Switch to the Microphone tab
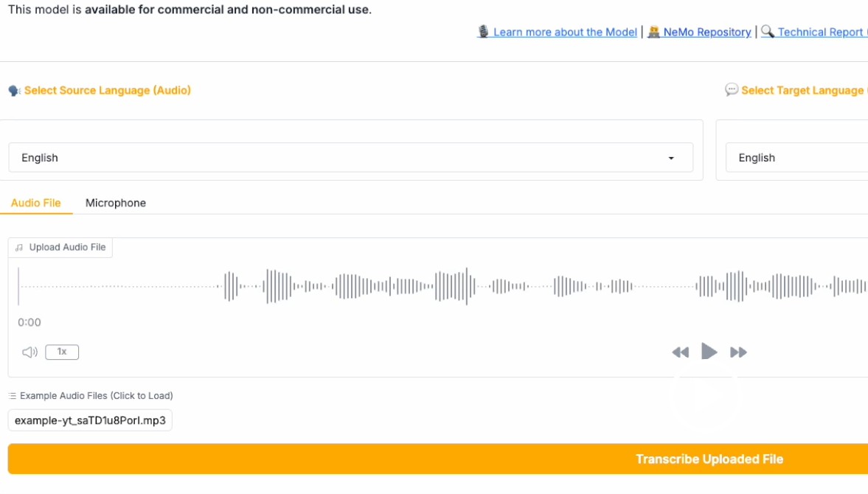 [116, 203]
